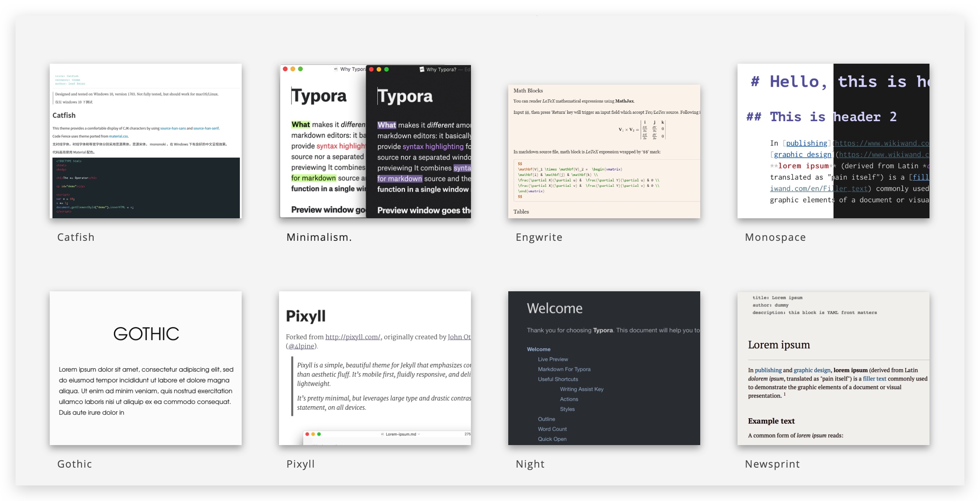Click the Gothic theme thumbnail
This screenshot has width=980, height=501.
pos(145,368)
